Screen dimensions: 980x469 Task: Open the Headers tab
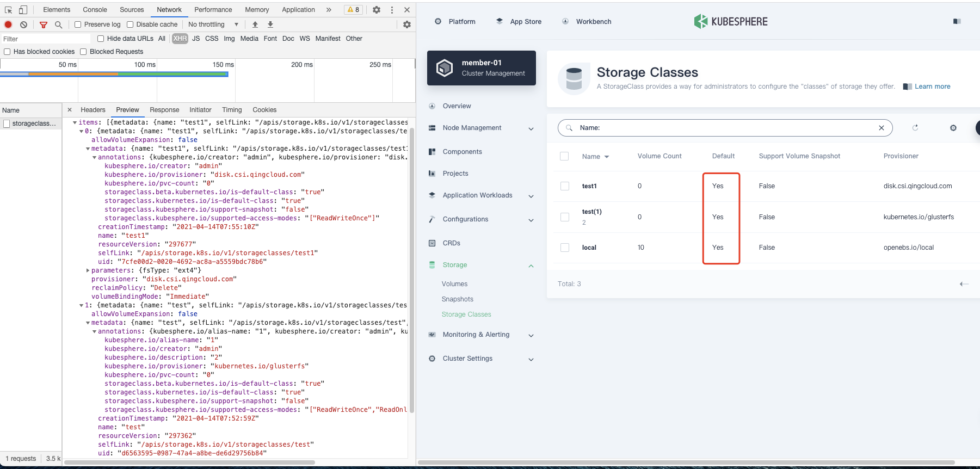[93, 110]
